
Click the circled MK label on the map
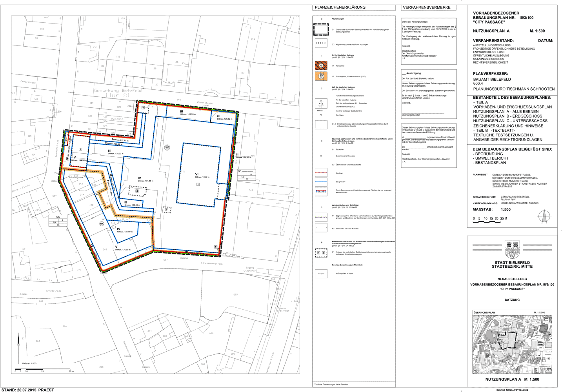point(102,223)
